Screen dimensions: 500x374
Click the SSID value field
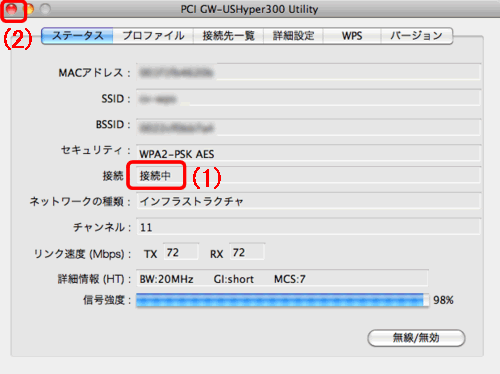point(308,98)
